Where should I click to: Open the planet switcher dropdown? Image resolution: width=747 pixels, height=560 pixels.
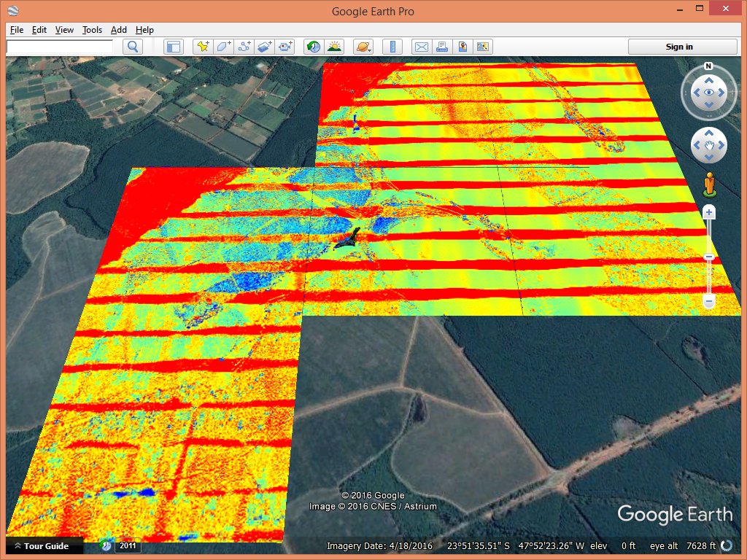click(363, 47)
